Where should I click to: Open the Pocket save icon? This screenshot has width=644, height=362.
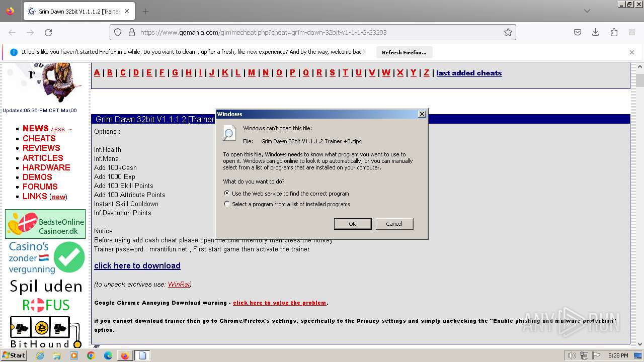(x=578, y=32)
